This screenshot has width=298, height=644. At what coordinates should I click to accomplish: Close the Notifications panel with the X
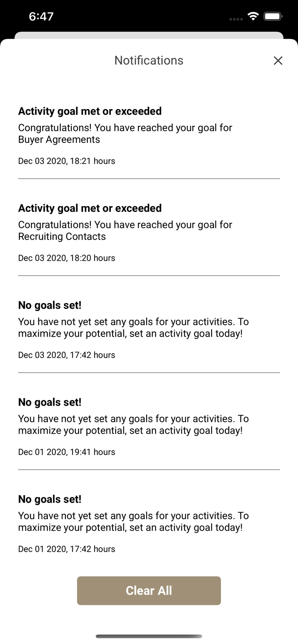tap(278, 61)
